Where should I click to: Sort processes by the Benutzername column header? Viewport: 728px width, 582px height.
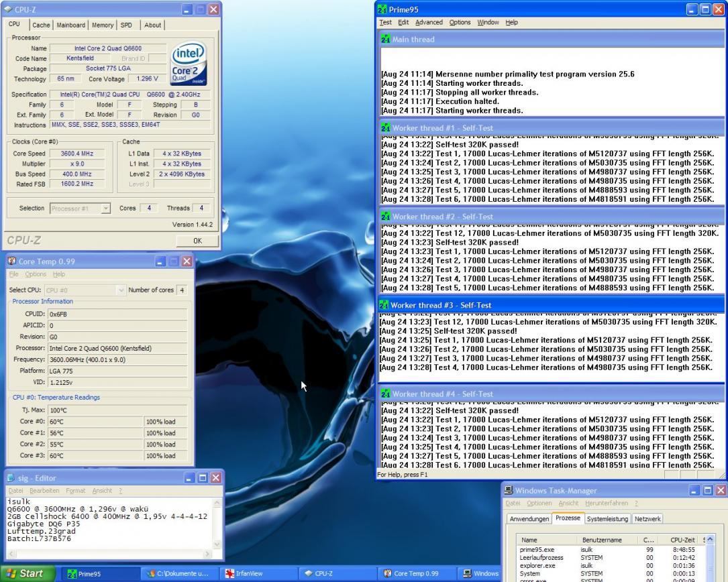(607, 540)
